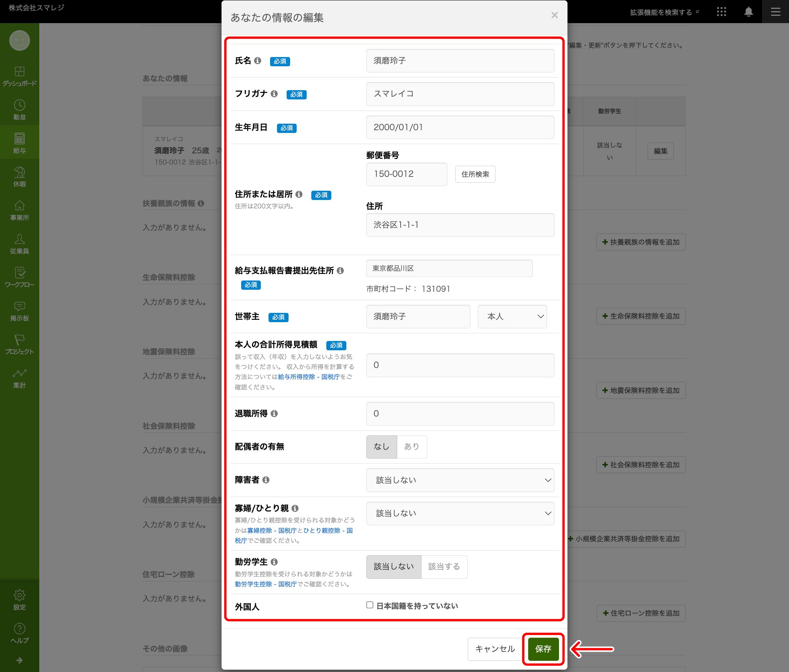Check 日本国籍を持っていない checkbox

tap(370, 605)
